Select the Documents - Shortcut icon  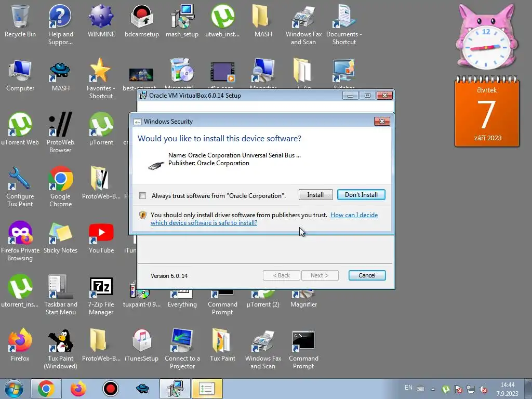[344, 24]
